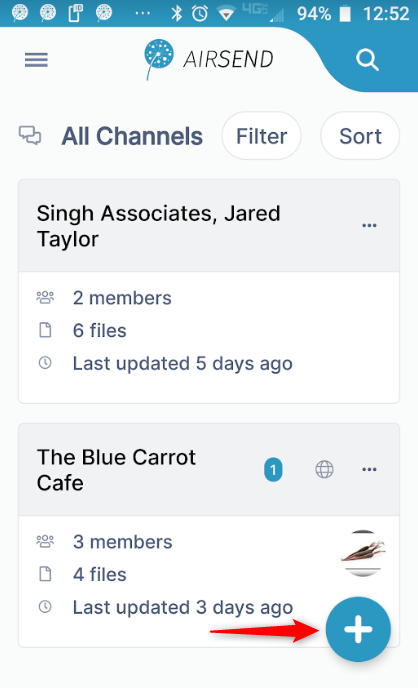Click the 6 files entry
The image size is (418, 688).
[x=100, y=330]
